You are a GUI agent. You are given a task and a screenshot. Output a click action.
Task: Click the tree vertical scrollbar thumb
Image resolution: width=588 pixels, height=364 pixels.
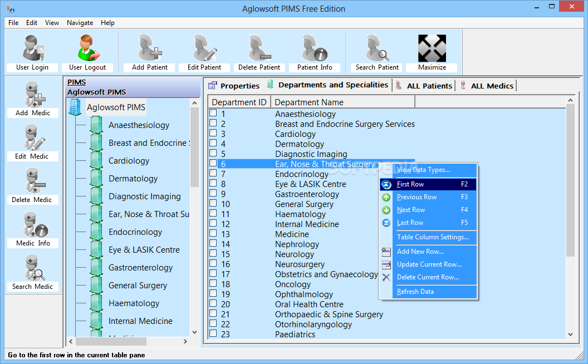[x=194, y=147]
